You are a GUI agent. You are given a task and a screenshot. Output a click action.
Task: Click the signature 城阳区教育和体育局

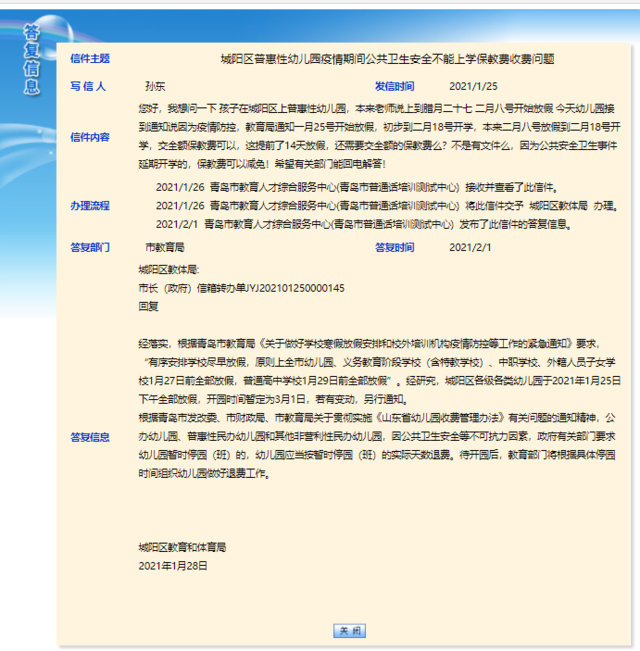click(182, 547)
